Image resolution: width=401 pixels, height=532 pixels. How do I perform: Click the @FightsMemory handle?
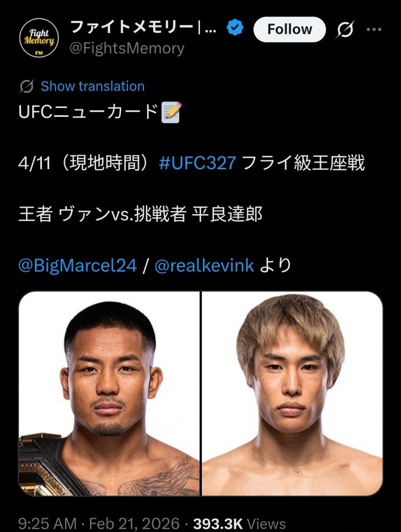127,48
